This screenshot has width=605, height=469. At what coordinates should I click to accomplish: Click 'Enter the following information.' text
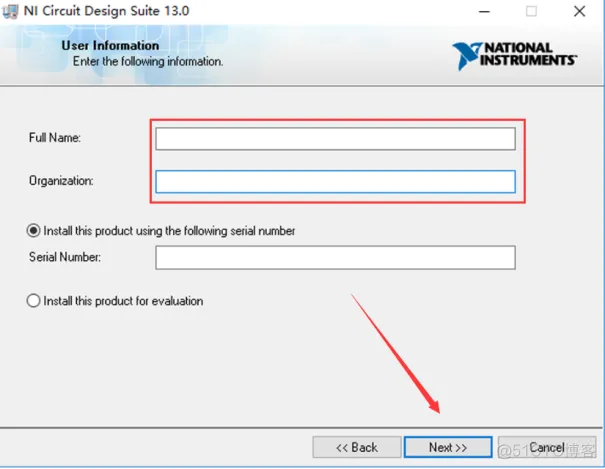(148, 61)
